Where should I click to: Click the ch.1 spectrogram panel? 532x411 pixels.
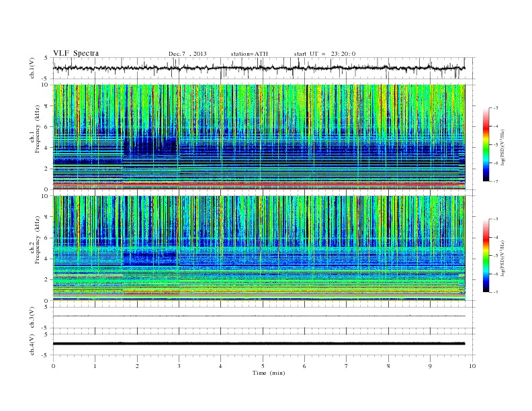(259, 137)
